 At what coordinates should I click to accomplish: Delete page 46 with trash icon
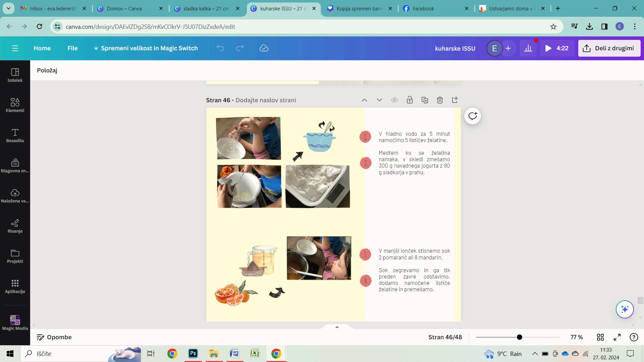[440, 100]
